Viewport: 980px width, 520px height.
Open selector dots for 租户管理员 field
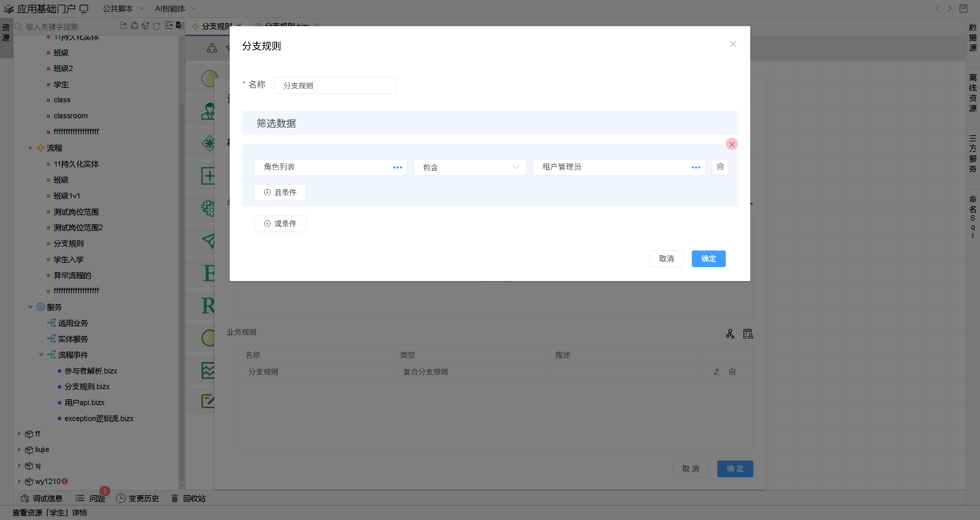coord(696,168)
